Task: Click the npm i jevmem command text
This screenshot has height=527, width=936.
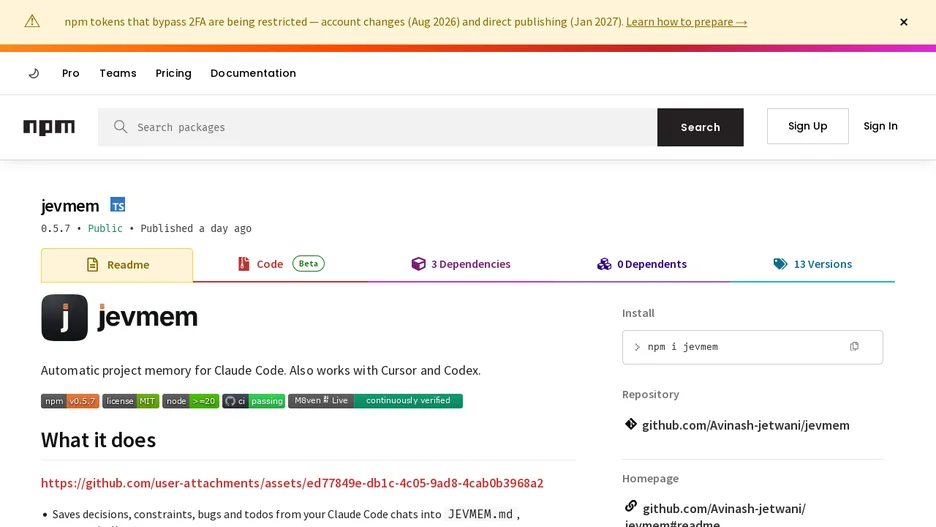Action: 683,347
